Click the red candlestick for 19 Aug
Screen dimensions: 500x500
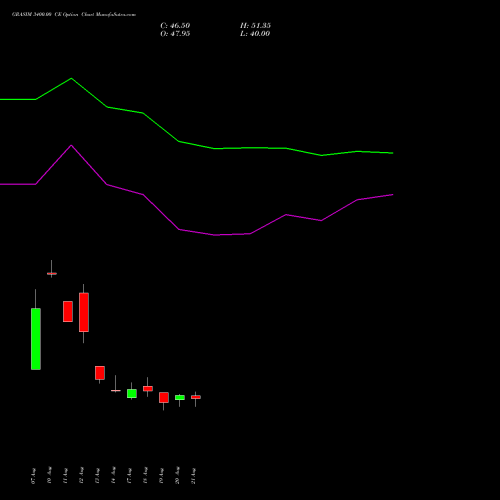[164, 397]
